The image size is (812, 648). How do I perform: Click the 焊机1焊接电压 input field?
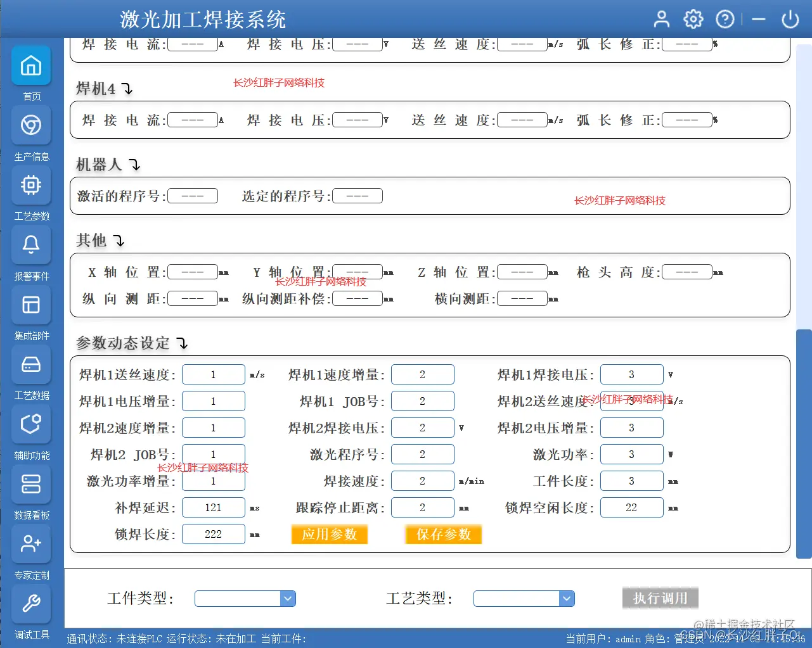(632, 374)
